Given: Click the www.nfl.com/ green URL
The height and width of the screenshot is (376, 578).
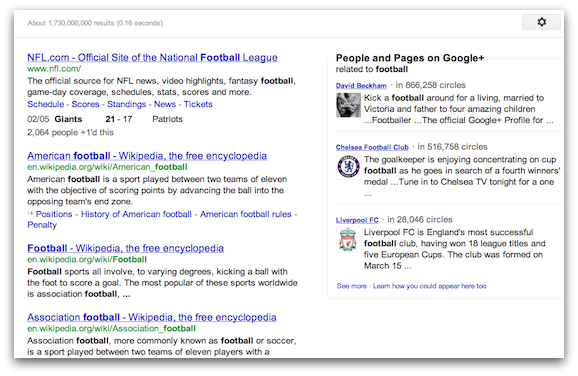Looking at the screenshot, I should click(x=54, y=69).
